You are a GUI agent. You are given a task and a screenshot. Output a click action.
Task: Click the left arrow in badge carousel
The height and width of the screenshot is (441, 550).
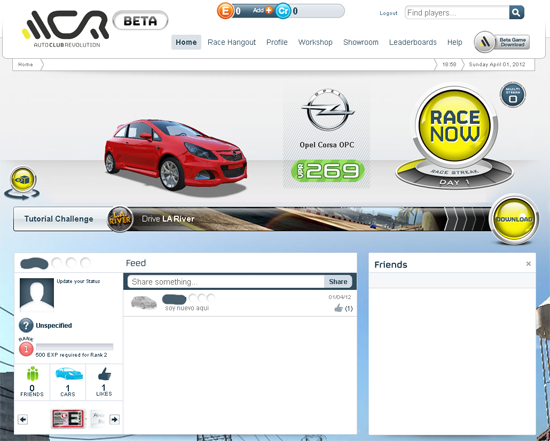tap(23, 419)
